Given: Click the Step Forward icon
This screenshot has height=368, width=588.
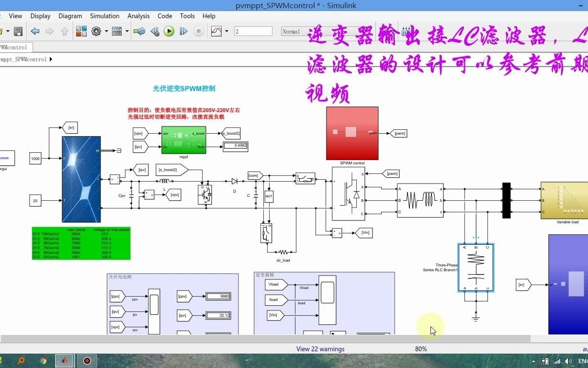Looking at the screenshot, I should pos(183,31).
